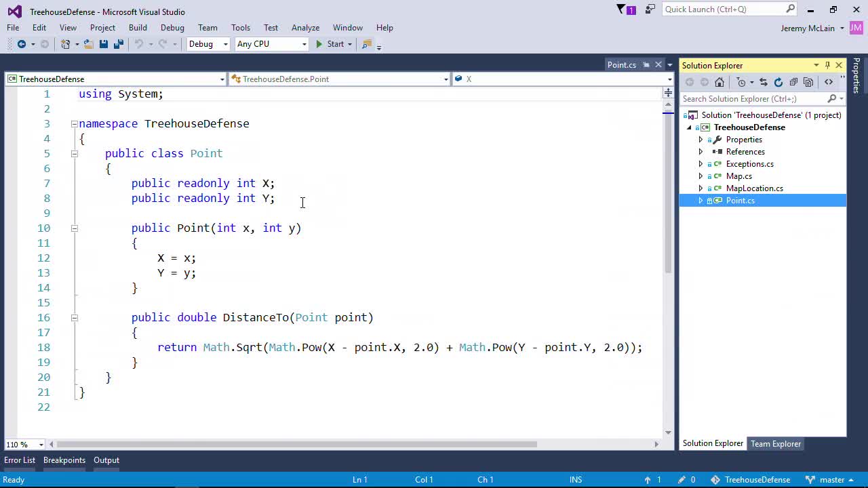
Task: View code with the View Code icon
Action: (828, 82)
